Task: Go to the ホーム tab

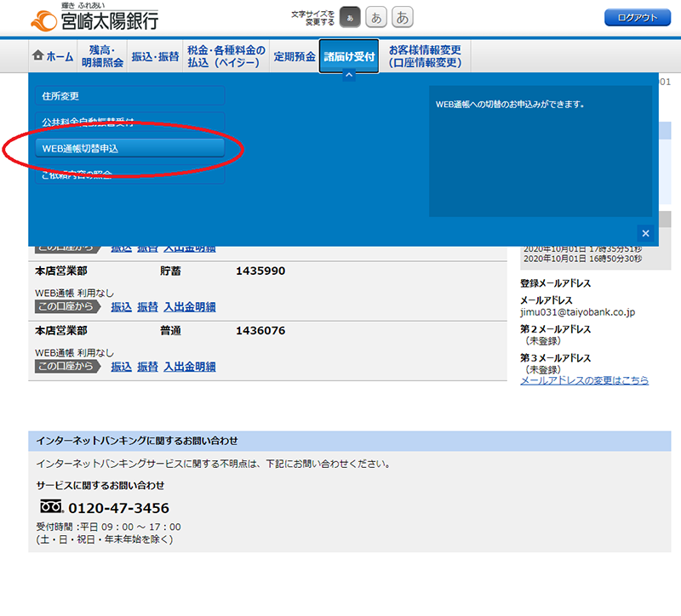Action: [x=53, y=56]
